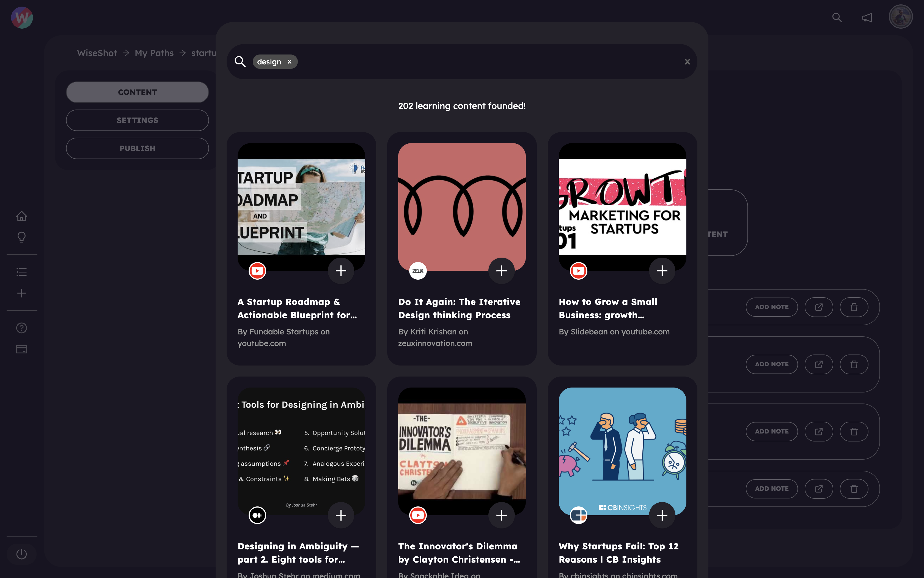
Task: Open external link in the third content row
Action: point(819,431)
